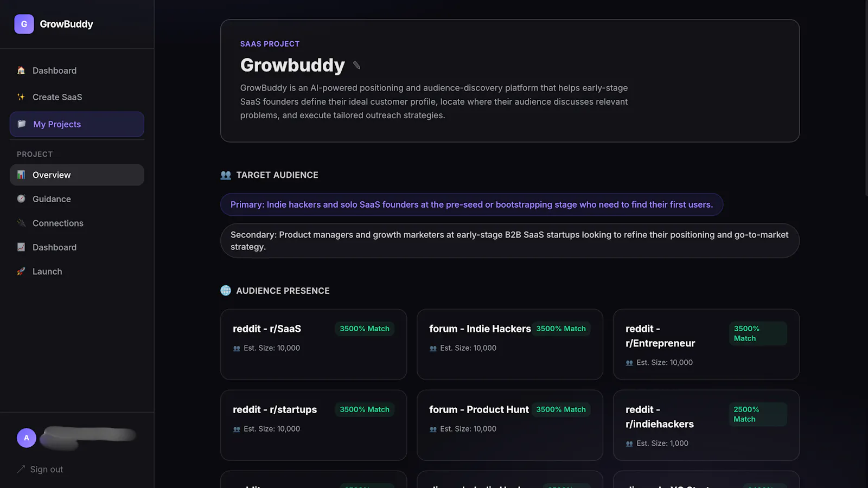Go to My Projects
868x488 pixels.
(77, 124)
